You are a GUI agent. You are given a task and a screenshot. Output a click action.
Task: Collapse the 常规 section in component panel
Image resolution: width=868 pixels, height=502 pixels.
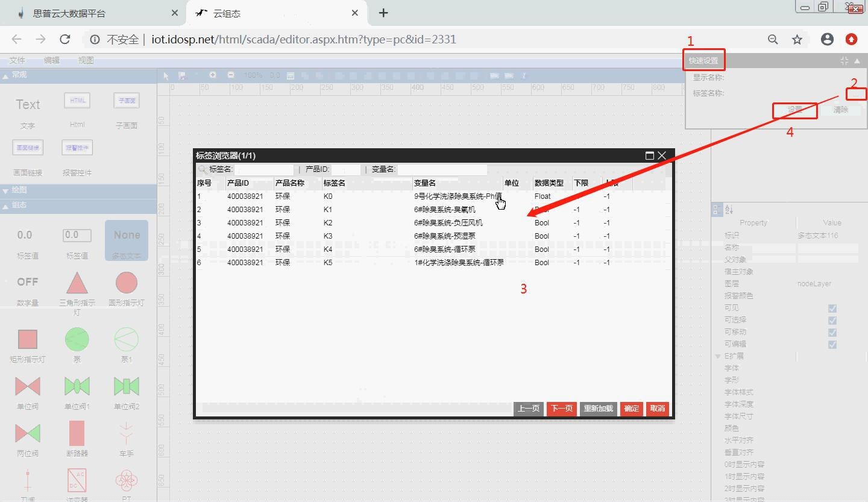(x=6, y=75)
